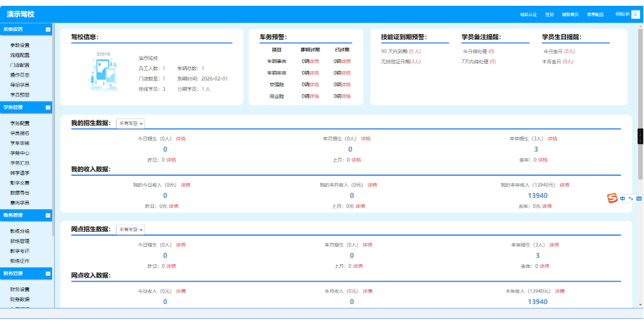Open 菜单配置 in the top bar

(595, 14)
